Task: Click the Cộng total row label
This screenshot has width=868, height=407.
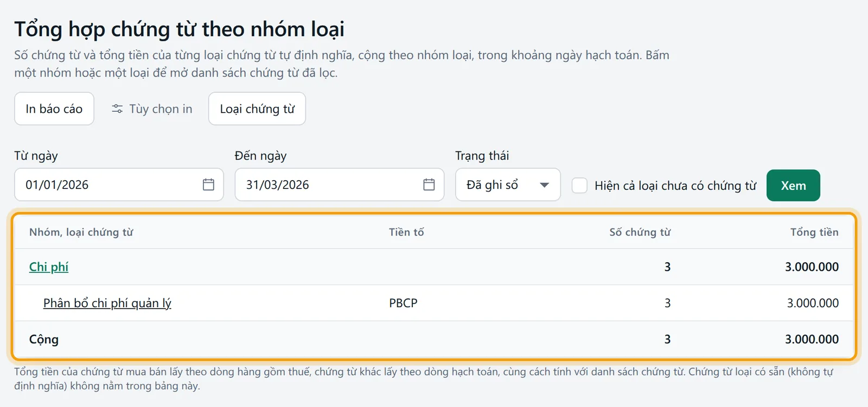Action: [44, 339]
